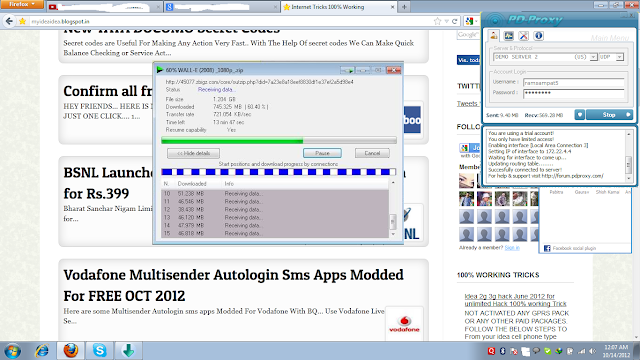640x360 pixels.
Task: Click the Sign in link under members
Action: 512,248
